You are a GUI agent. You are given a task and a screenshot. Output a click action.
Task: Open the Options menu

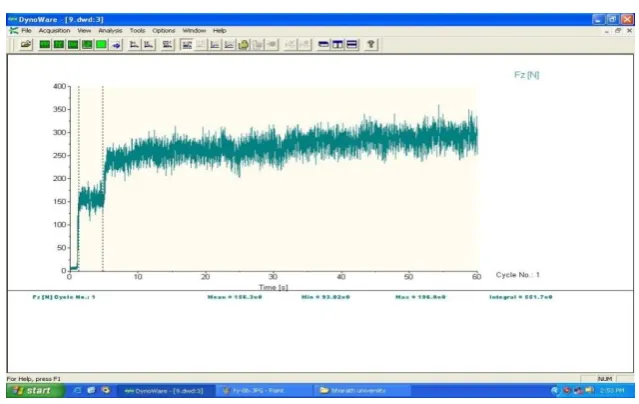tap(163, 31)
